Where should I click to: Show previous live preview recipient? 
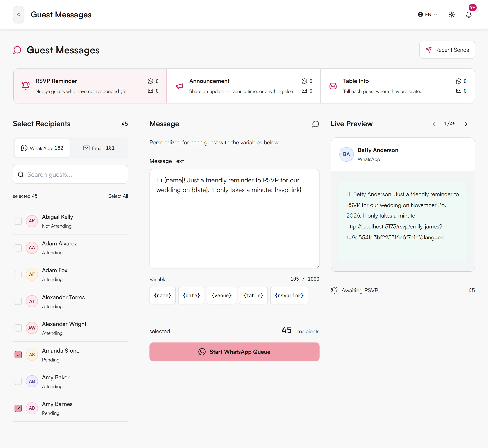pyautogui.click(x=434, y=124)
